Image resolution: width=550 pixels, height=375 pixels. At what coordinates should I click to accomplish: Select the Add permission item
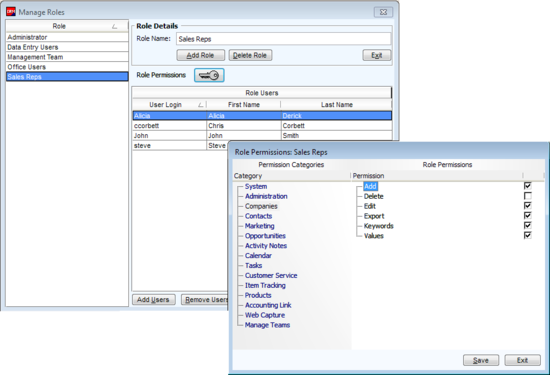[370, 186]
